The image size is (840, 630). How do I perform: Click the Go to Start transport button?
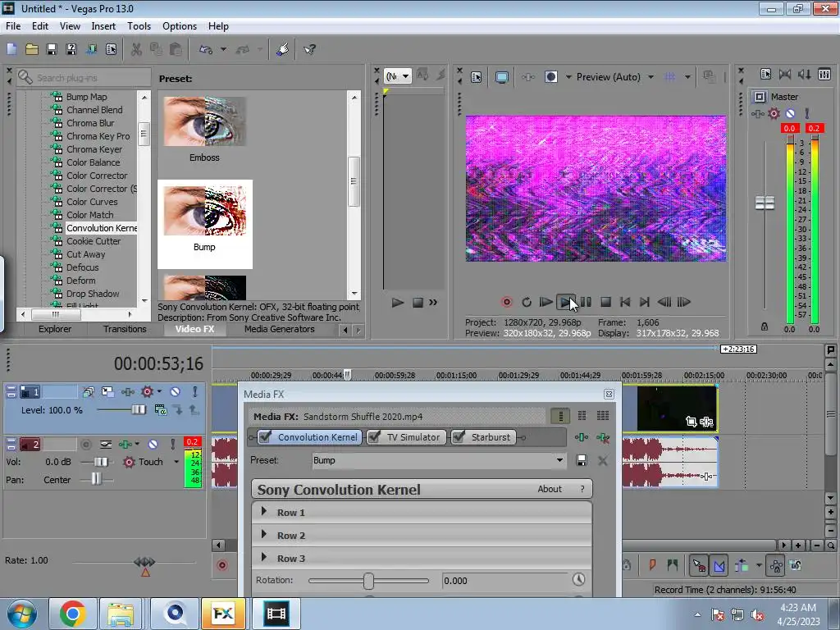(624, 302)
